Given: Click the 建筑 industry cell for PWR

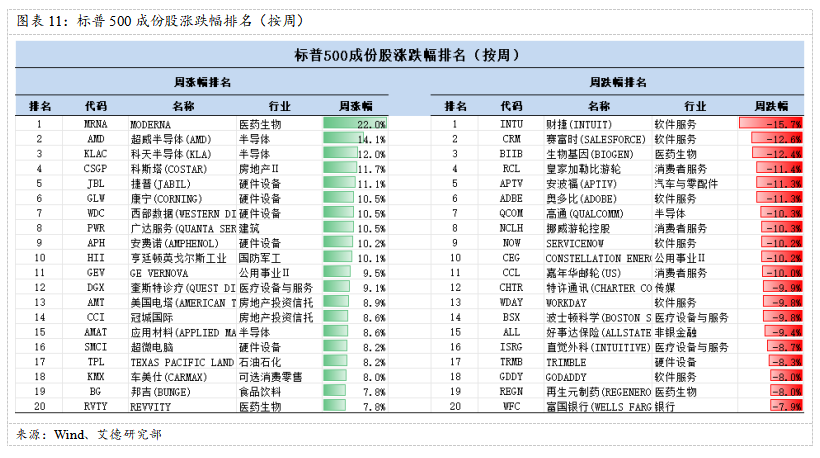Looking at the screenshot, I should tap(249, 228).
